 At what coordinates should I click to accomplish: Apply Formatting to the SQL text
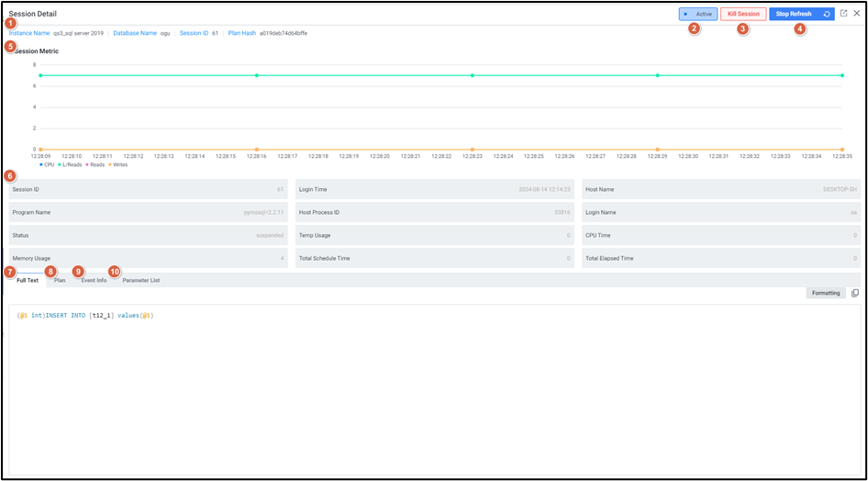(x=826, y=293)
